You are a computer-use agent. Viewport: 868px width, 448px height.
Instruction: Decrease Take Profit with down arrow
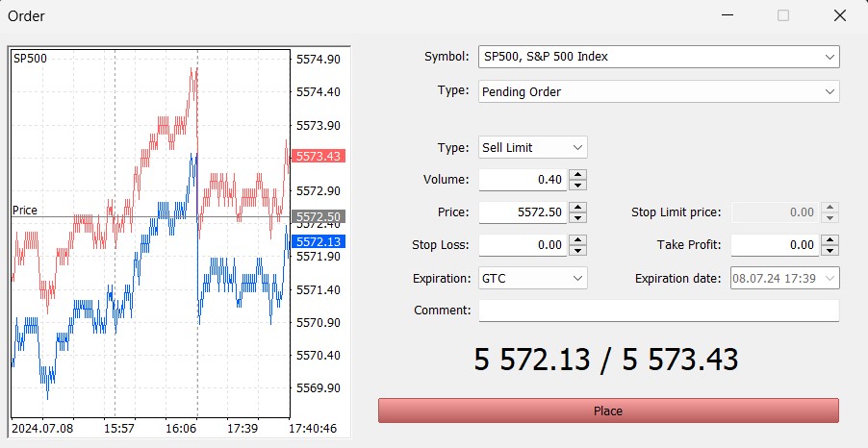coord(830,250)
